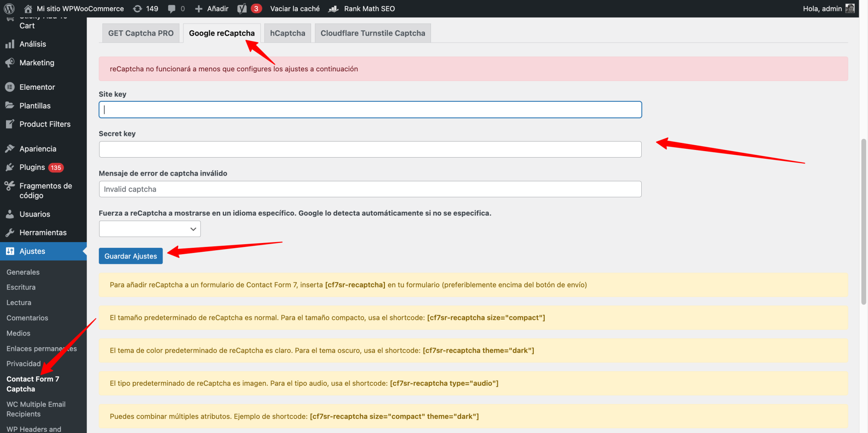Open the Yoast SEO icon with 3 notifications

pos(242,8)
